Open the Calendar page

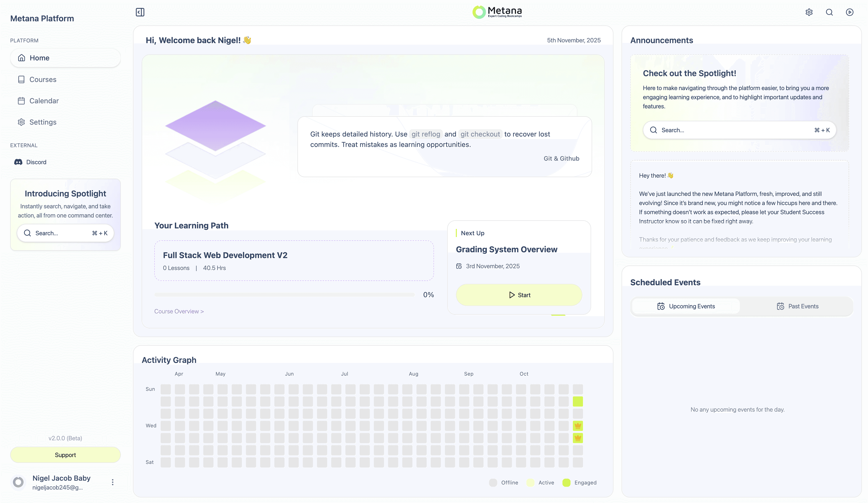(44, 101)
